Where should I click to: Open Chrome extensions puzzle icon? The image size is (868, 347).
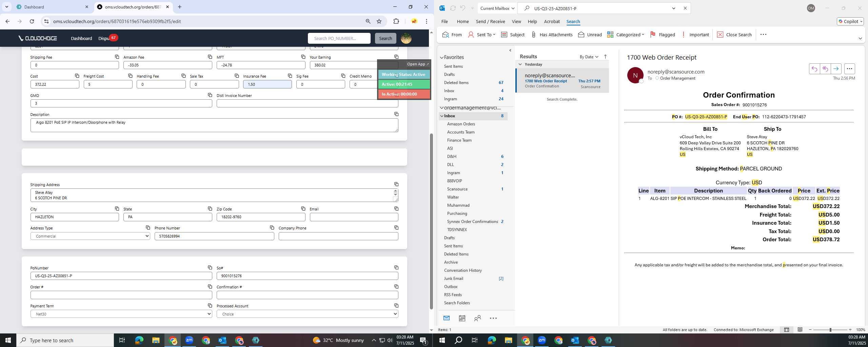pyautogui.click(x=396, y=21)
